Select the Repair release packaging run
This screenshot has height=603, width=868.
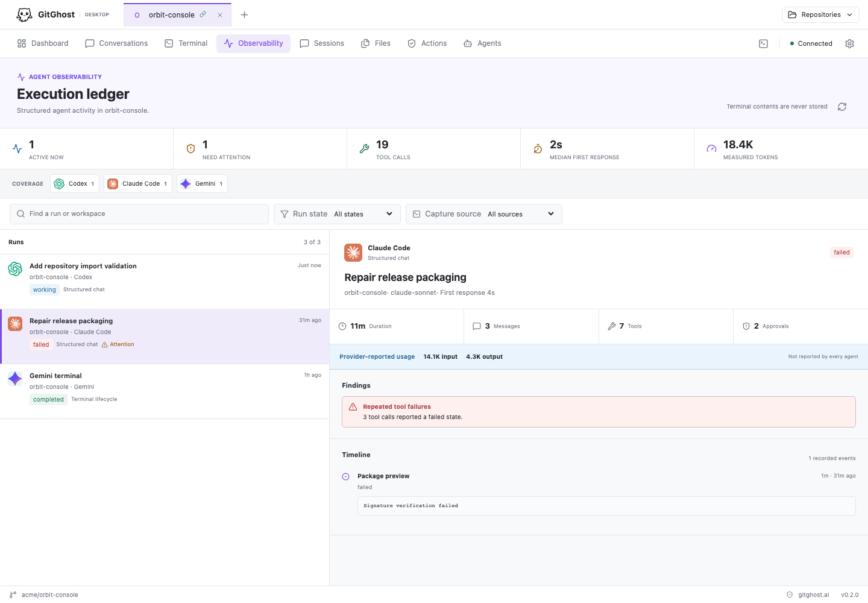(x=165, y=336)
